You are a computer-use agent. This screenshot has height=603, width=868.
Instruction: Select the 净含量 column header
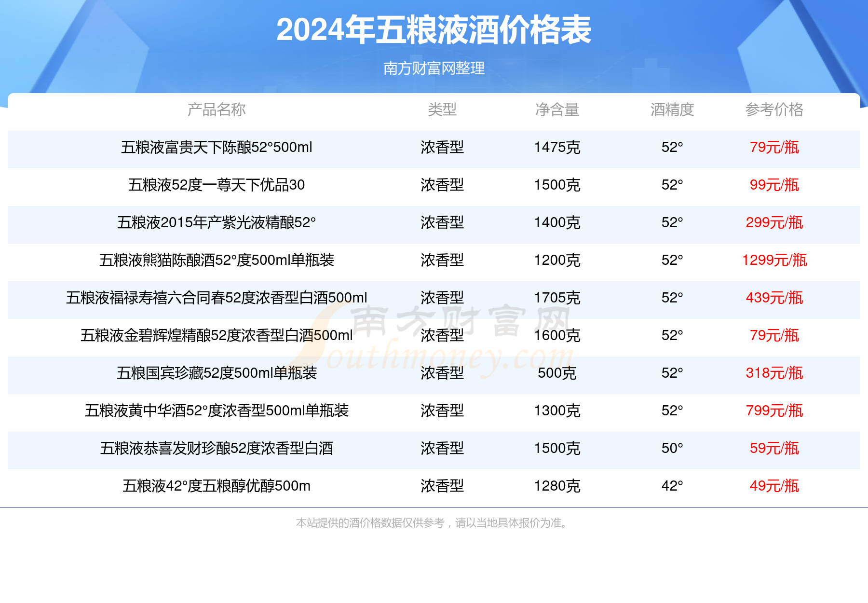coord(557,110)
